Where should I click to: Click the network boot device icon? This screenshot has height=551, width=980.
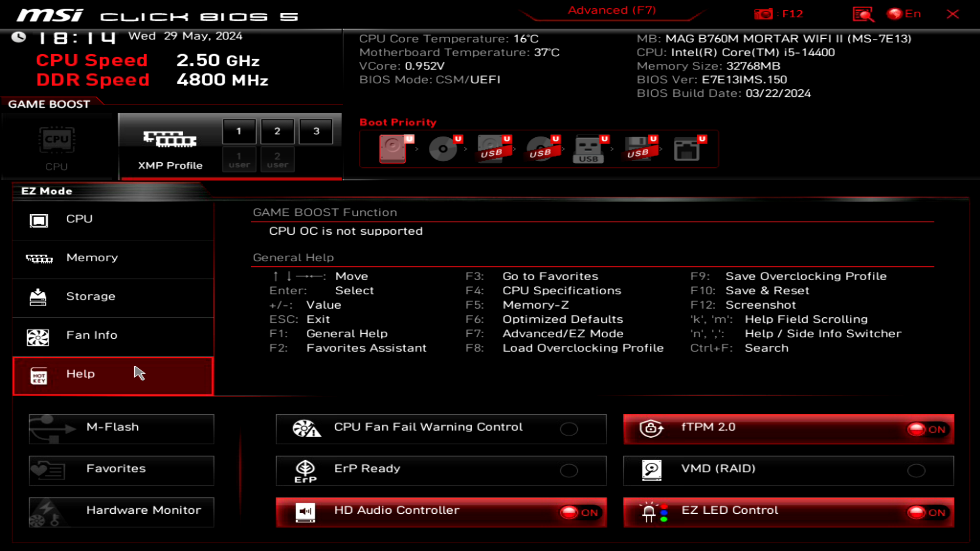pyautogui.click(x=687, y=148)
